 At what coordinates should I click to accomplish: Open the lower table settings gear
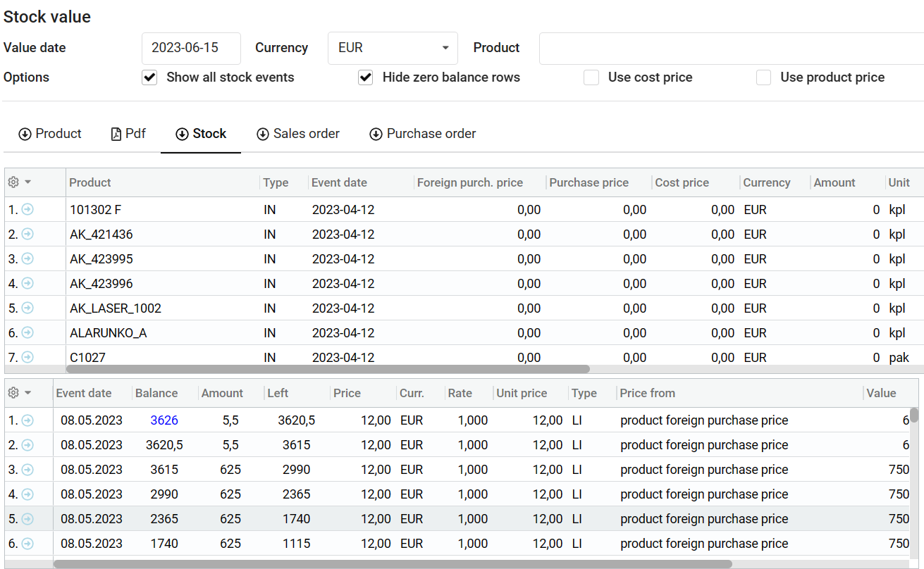13,393
